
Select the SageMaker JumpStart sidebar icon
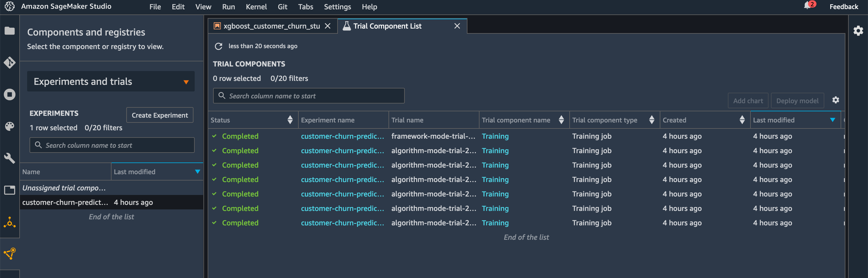coord(9,222)
